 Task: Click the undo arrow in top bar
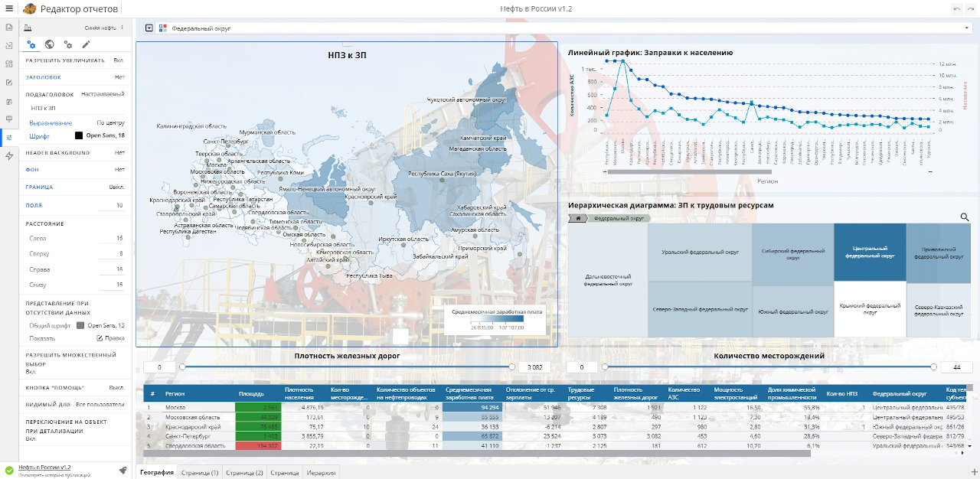click(957, 9)
